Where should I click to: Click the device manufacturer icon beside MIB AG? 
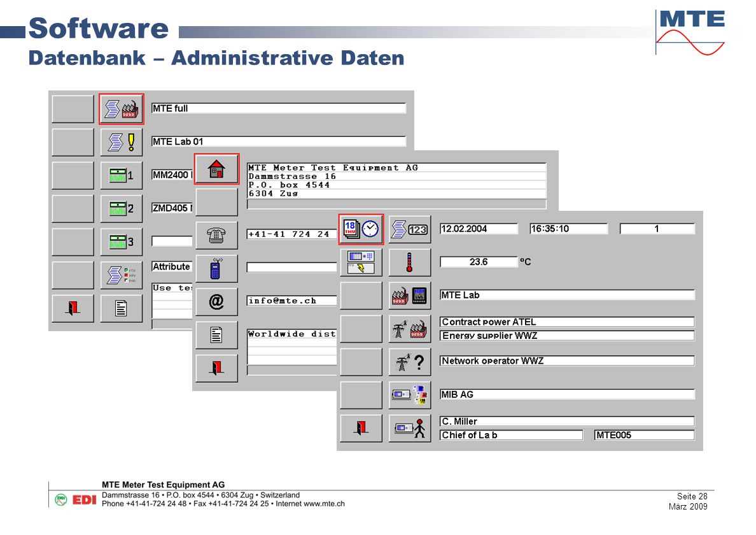point(410,396)
